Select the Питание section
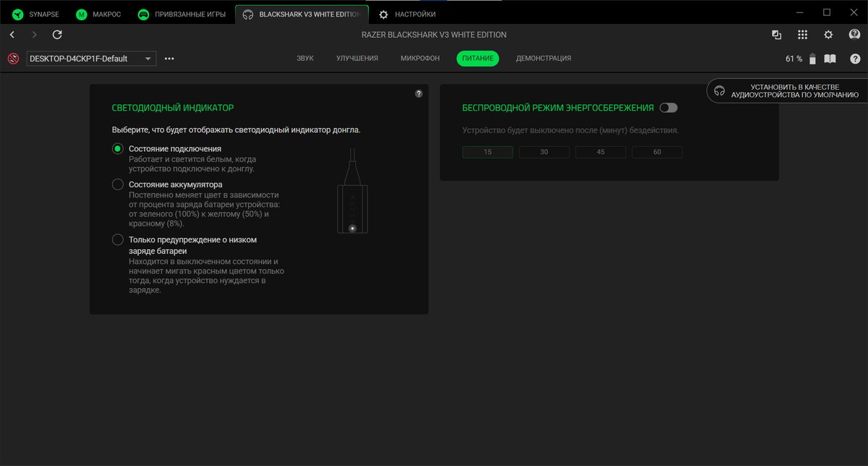Screen dimensions: 868x466 tap(477, 58)
